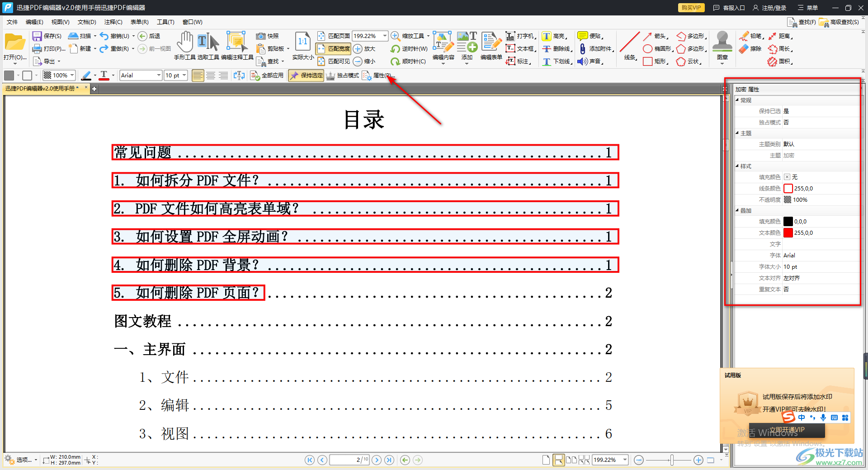Open the 工具(T) menu
The height and width of the screenshot is (470, 868).
tap(165, 22)
